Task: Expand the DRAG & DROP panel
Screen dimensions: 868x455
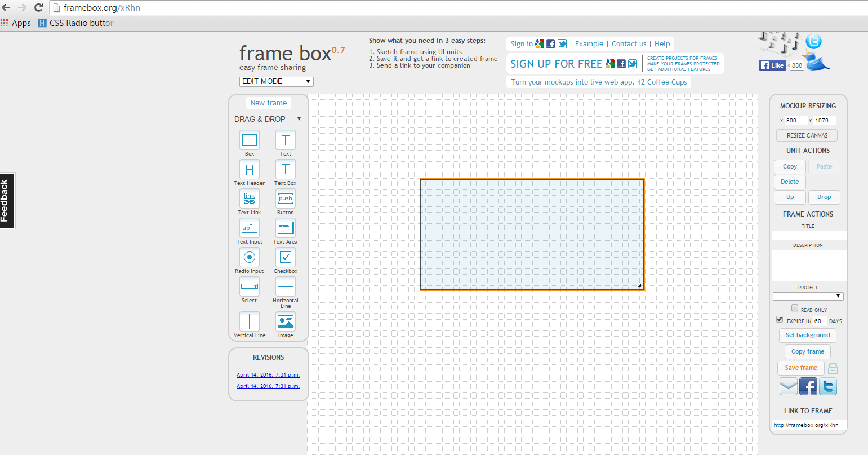Action: tap(299, 119)
